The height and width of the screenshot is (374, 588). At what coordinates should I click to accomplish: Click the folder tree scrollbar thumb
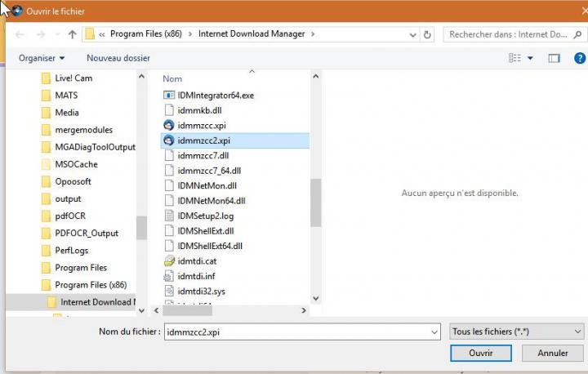141,228
